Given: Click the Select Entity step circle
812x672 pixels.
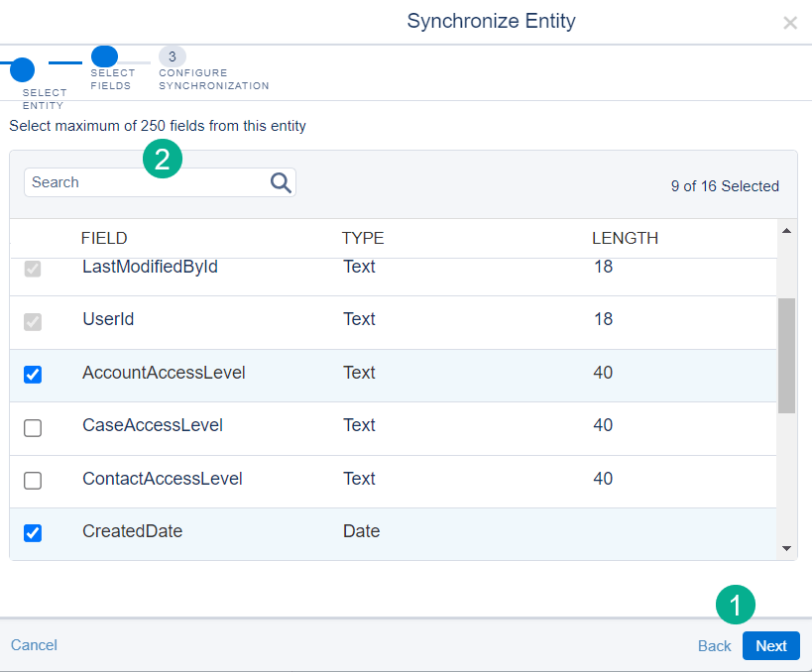Looking at the screenshot, I should pos(22,68).
